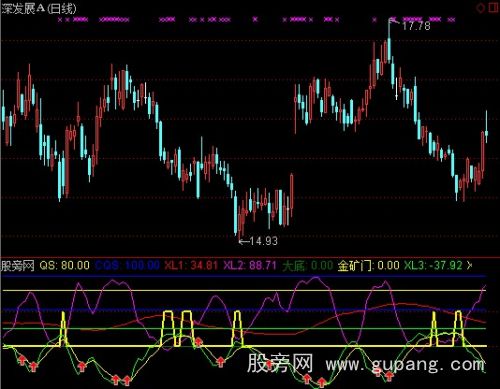Click the QS: 80.00 indicator value
500x389 pixels.
(x=65, y=266)
